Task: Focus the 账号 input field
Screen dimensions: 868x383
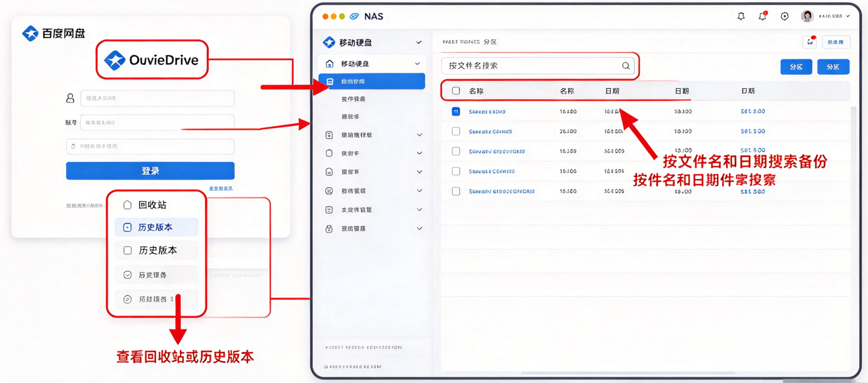Action: pos(157,123)
